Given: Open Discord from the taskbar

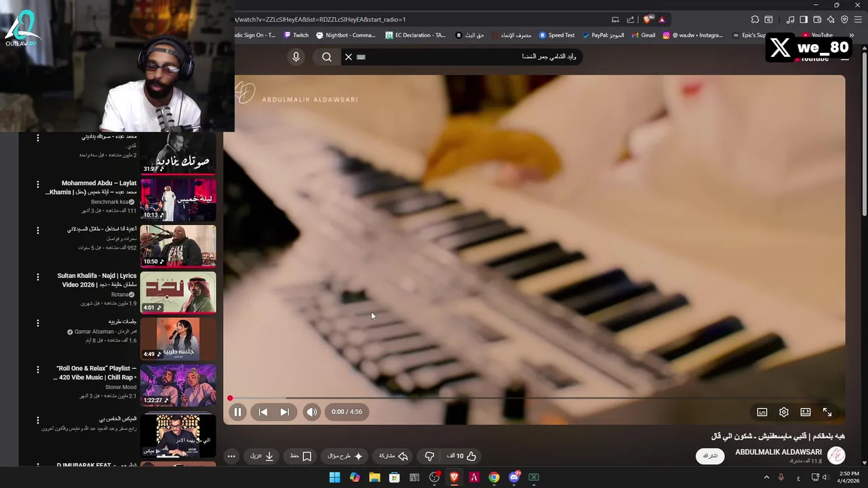Looking at the screenshot, I should [514, 477].
